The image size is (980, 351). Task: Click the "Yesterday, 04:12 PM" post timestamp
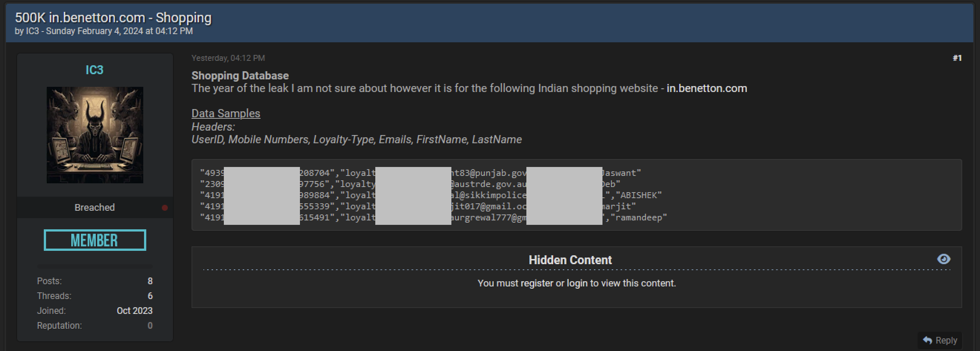point(228,58)
